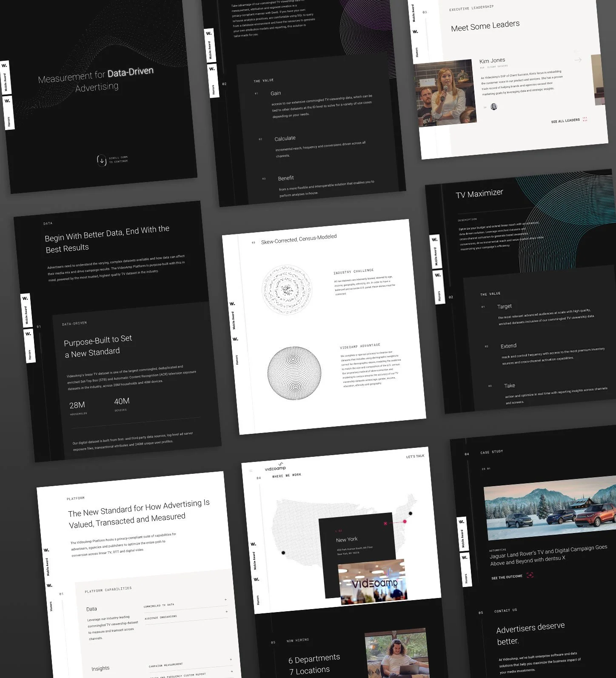Close the New York location popup with red X
616x678 pixels.
(x=385, y=523)
